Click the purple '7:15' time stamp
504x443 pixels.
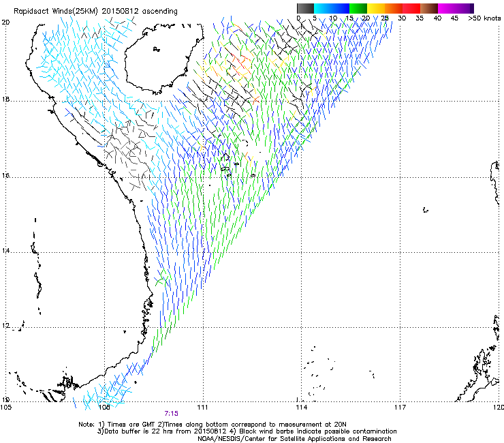coord(172,414)
